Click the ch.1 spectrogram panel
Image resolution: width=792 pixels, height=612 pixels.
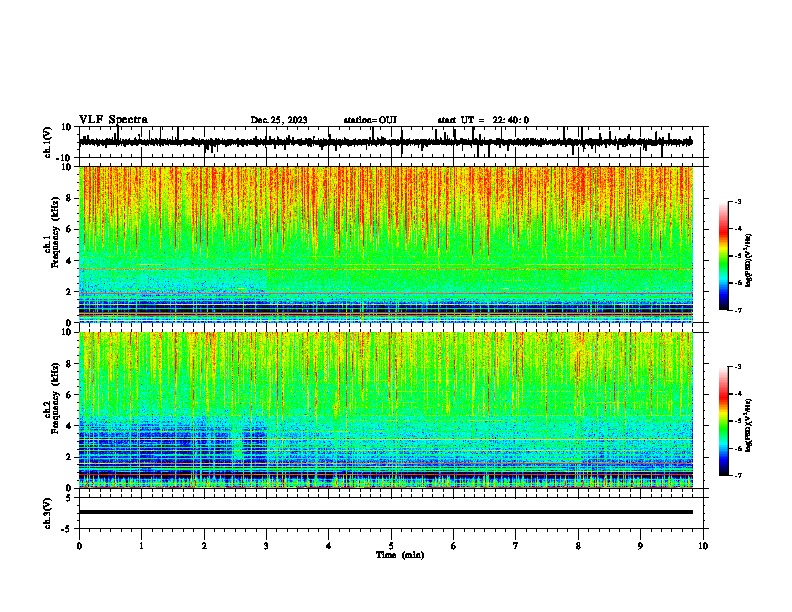(385, 244)
